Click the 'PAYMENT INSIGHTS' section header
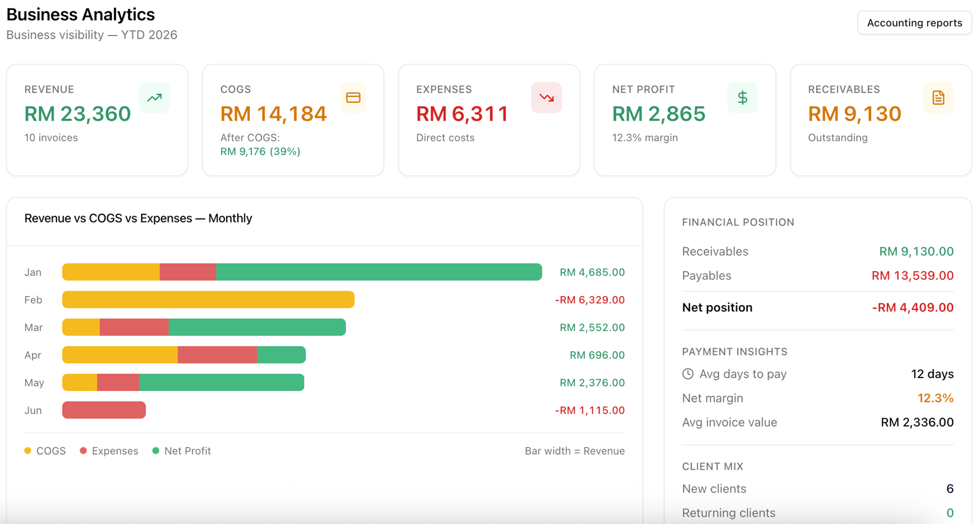Screen dimensions: 980x524 (735, 352)
